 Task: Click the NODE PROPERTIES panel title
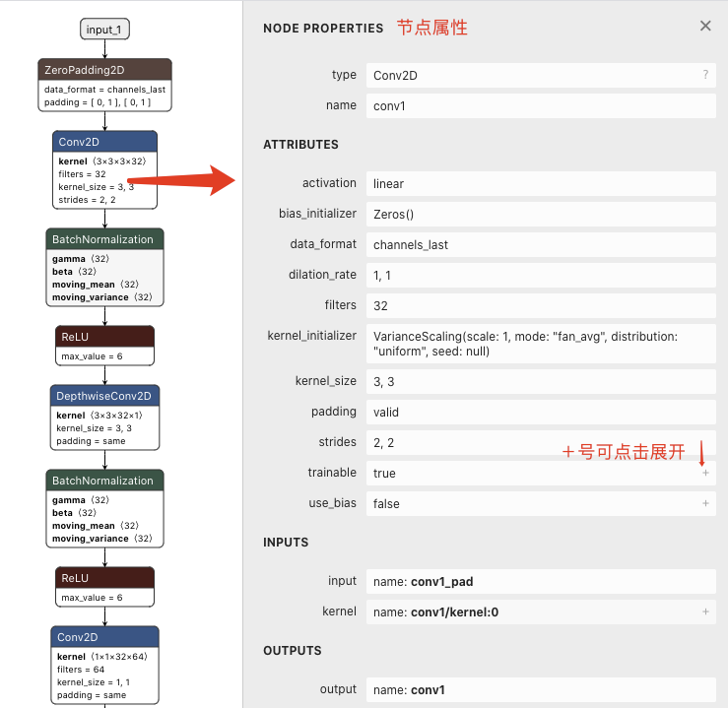click(323, 29)
